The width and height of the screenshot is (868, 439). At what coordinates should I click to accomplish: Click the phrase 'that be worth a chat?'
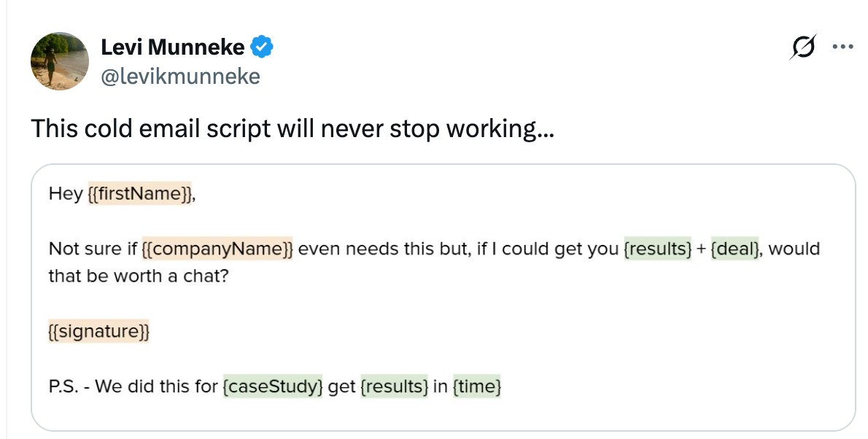(139, 277)
